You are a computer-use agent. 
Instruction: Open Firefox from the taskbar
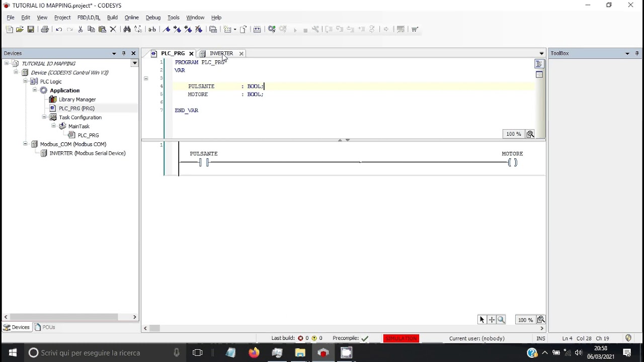254,353
